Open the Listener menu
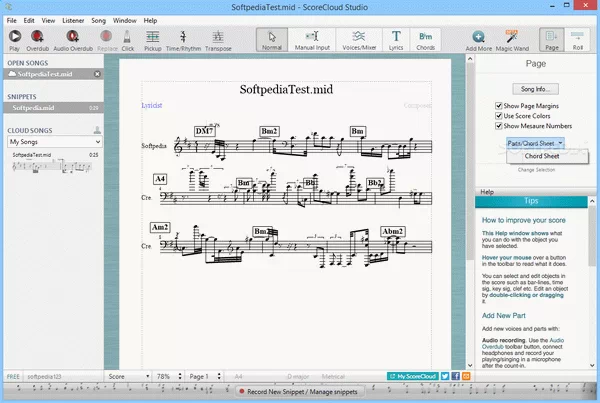 tap(74, 20)
